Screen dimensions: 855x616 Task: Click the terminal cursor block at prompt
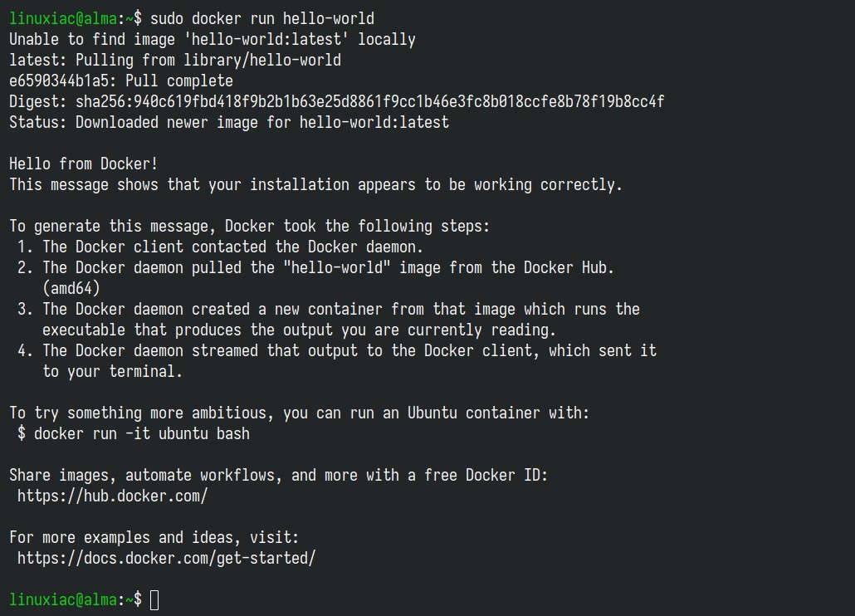click(154, 600)
